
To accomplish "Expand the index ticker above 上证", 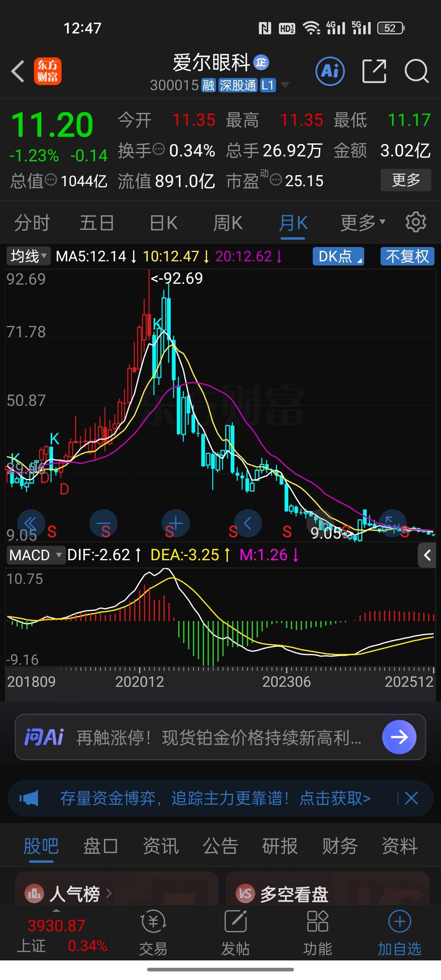I will [56, 911].
